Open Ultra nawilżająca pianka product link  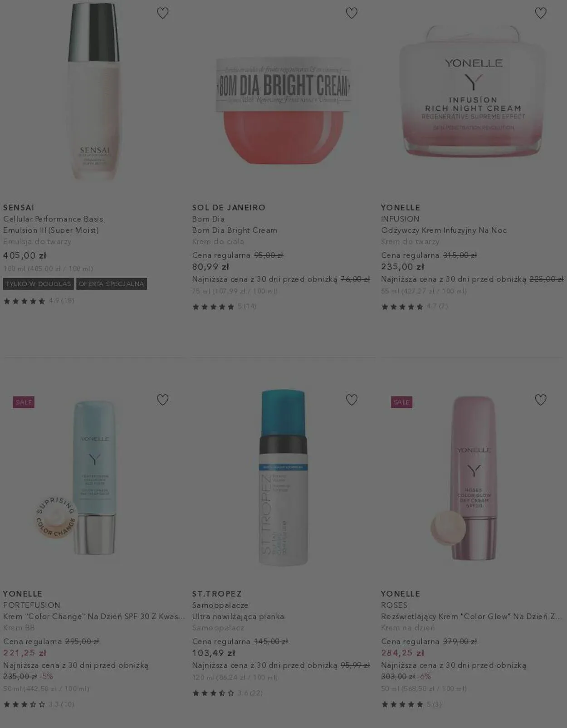point(238,616)
